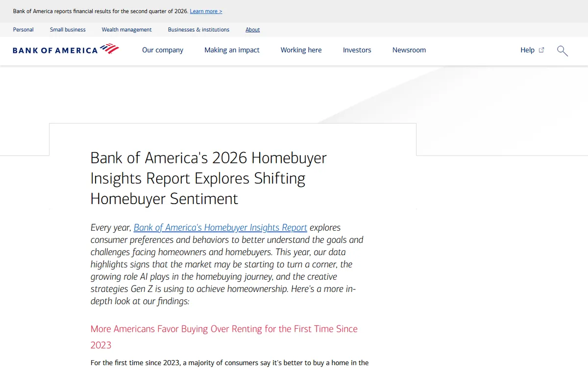The height and width of the screenshot is (368, 588).
Task: Click the 'More Americans Favor Buying' subheading
Action: (x=224, y=337)
